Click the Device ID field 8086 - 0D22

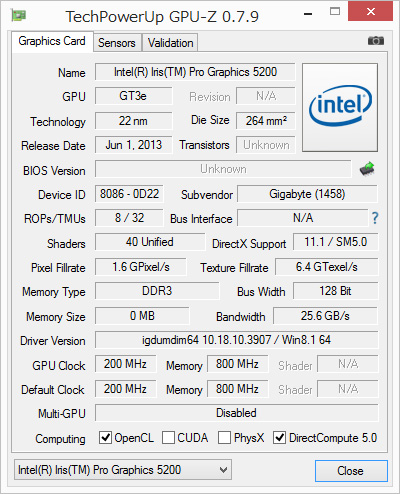point(129,194)
